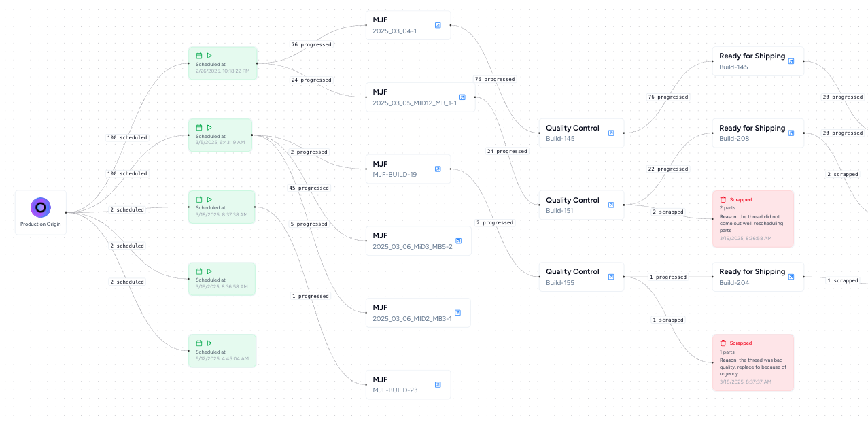868x423 pixels.
Task: Click the Production Origin logo icon
Action: point(41,207)
